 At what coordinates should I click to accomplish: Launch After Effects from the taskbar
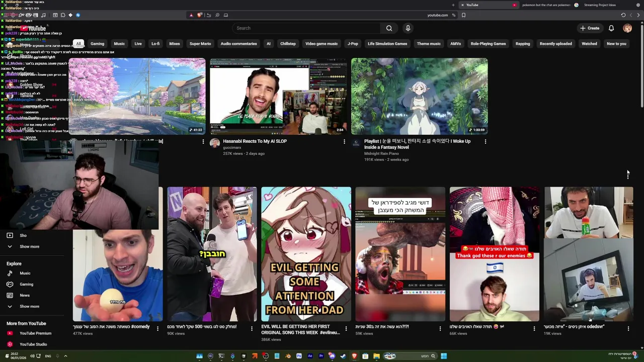tap(310, 356)
